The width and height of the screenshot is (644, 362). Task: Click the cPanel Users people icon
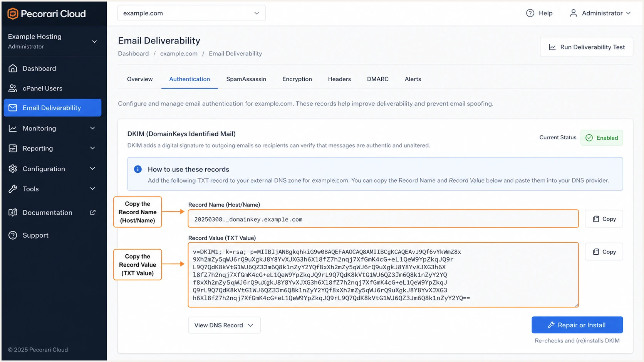click(13, 88)
